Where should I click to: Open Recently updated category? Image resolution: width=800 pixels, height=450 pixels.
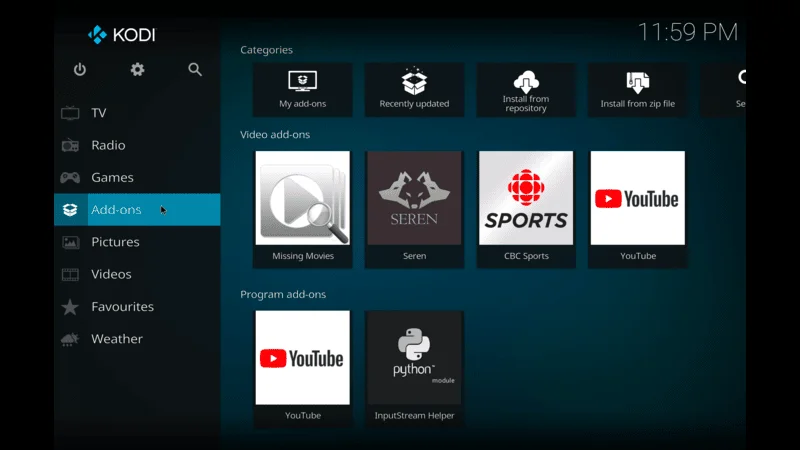pyautogui.click(x=414, y=90)
